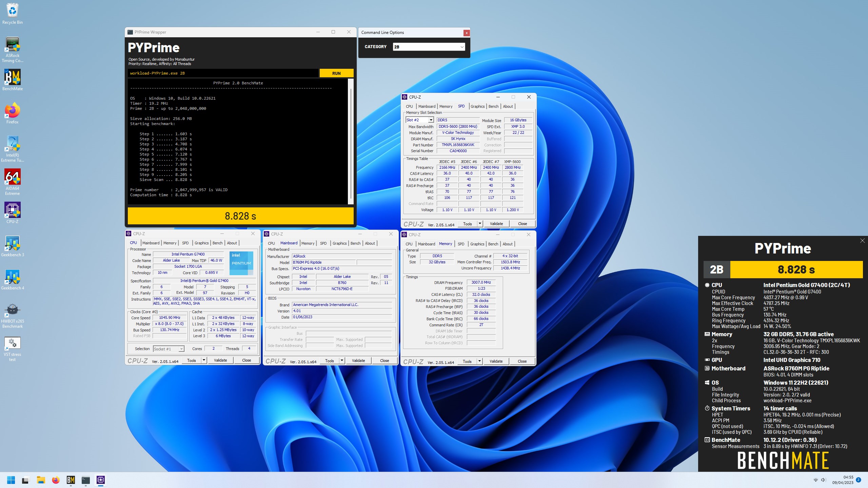868x488 pixels.
Task: Click the yellow RUN button in PYPrime
Action: pyautogui.click(x=336, y=73)
